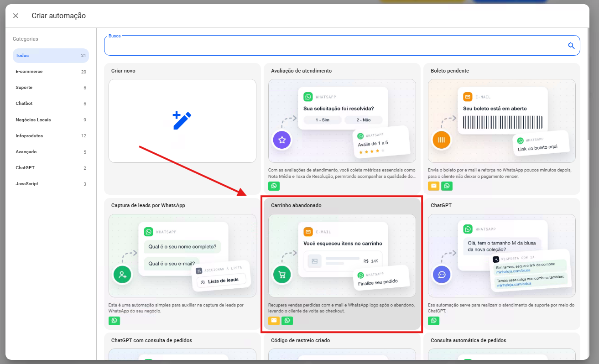Viewport: 599px width, 364px height.
Task: Click the orange barcode icon in Boleto pendente
Action: tap(442, 140)
